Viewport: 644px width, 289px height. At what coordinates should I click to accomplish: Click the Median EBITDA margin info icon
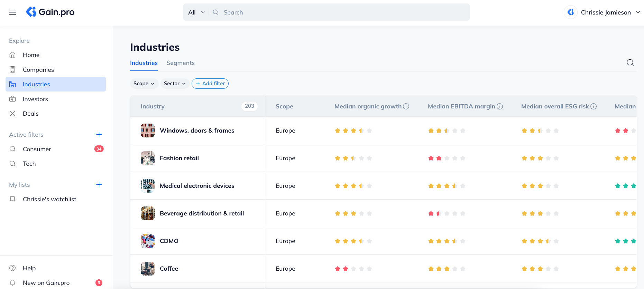tap(500, 106)
